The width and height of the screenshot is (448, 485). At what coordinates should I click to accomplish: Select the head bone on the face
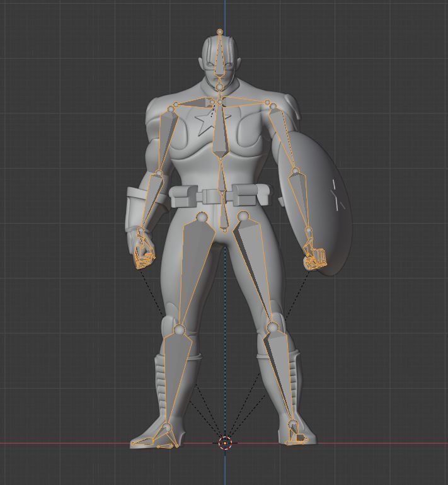[219, 59]
